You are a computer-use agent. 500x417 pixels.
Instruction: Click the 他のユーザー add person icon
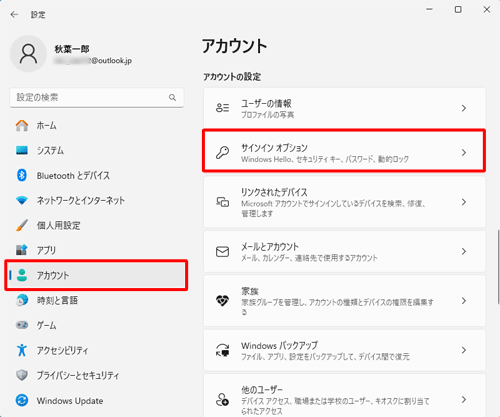[222, 399]
